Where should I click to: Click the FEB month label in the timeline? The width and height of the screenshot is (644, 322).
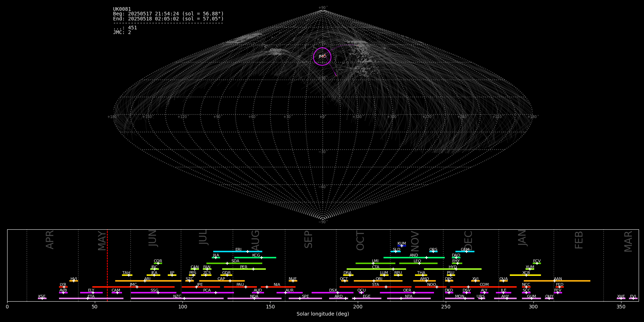click(579, 240)
